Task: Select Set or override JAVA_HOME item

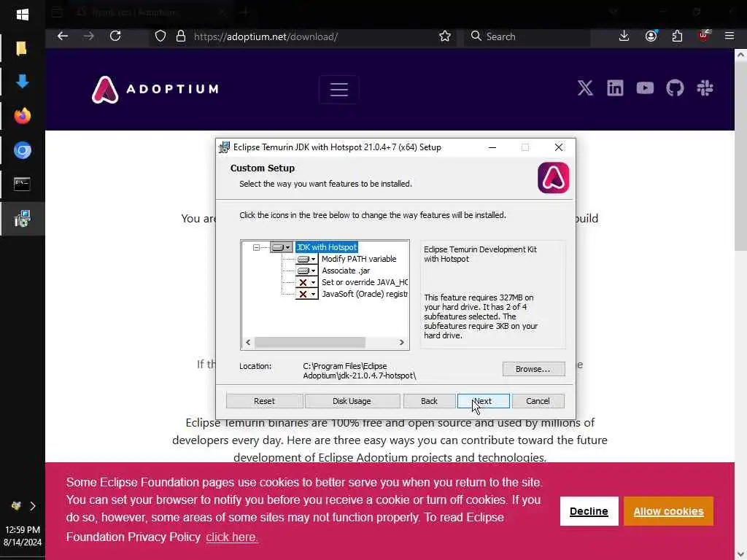Action: point(365,282)
